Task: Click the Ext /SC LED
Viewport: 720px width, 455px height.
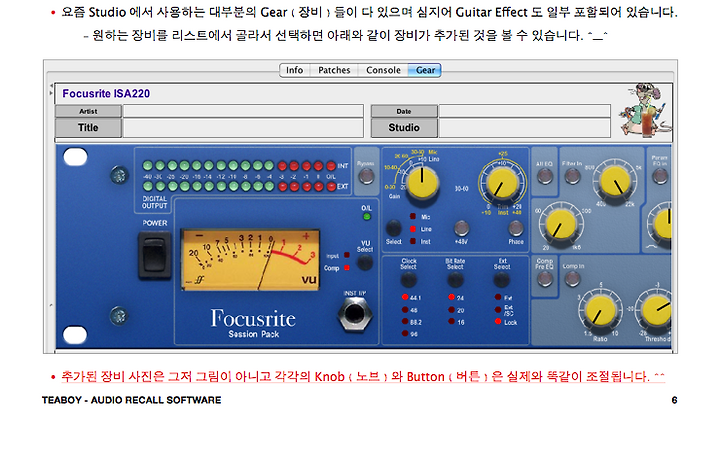Action: point(498,310)
